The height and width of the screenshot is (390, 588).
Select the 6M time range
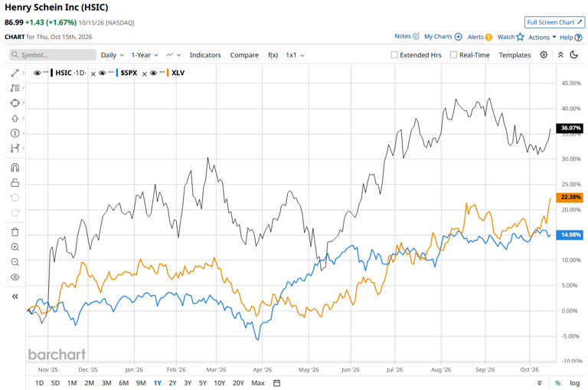[x=124, y=383]
